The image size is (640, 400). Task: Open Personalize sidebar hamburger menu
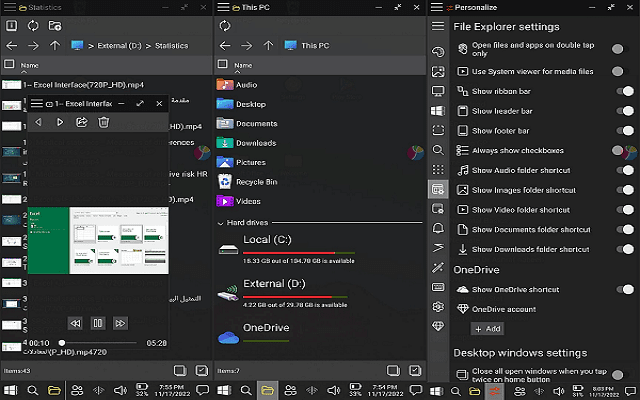pos(438,26)
